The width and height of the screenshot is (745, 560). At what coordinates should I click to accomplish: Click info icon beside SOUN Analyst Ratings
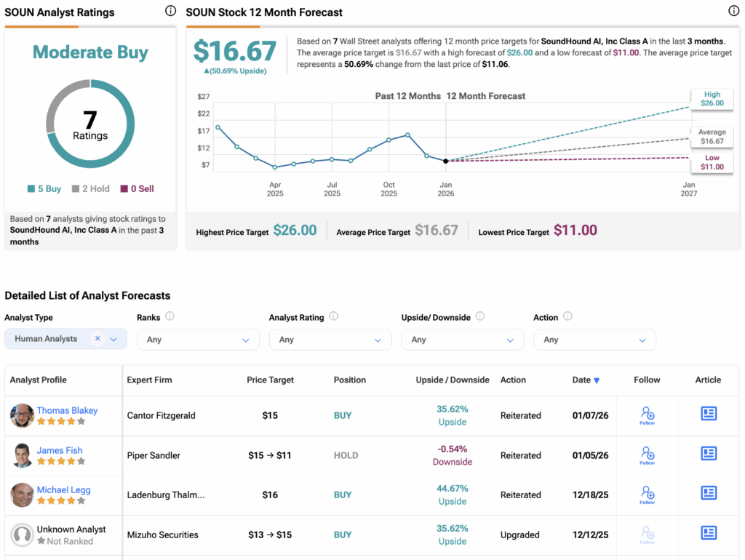(170, 11)
